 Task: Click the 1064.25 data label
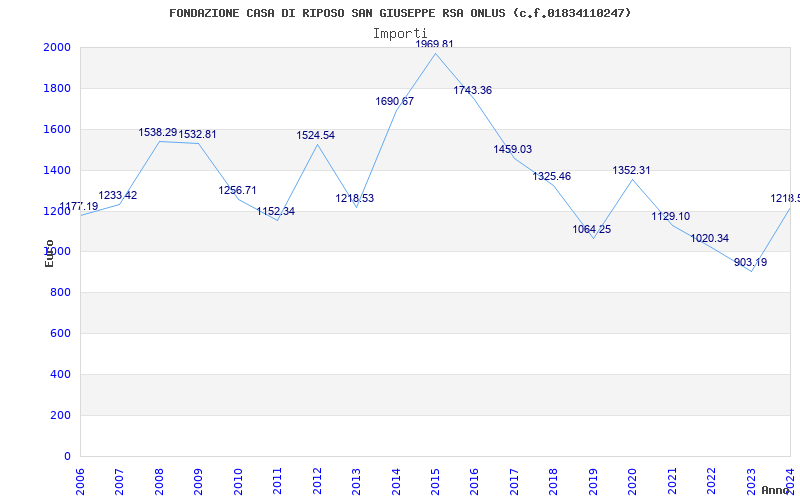[591, 229]
